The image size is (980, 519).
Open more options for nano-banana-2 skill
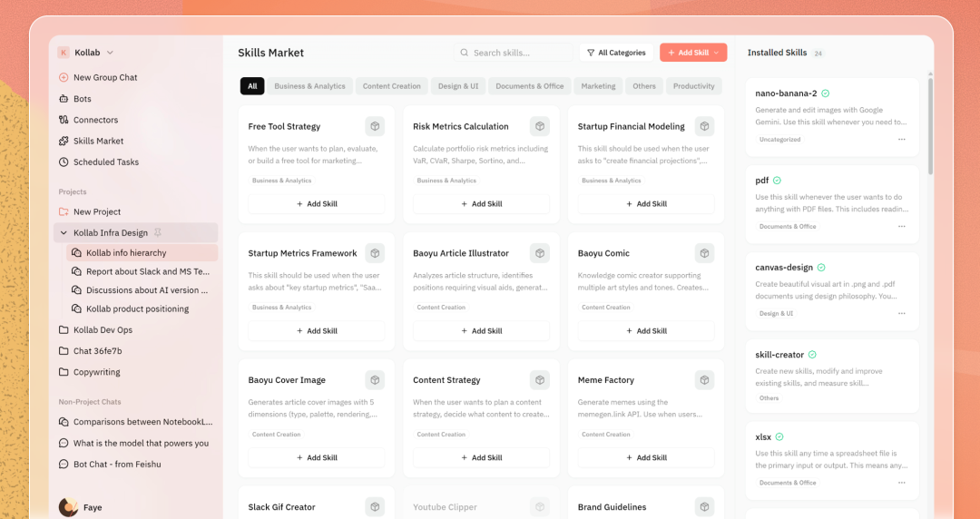click(901, 140)
